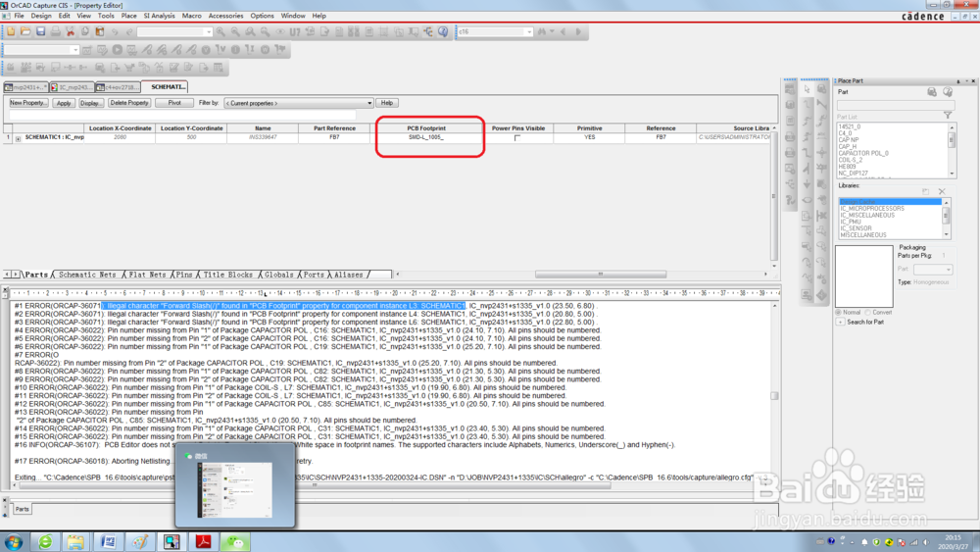
Task: Switch to the Pins tab
Action: (x=184, y=275)
